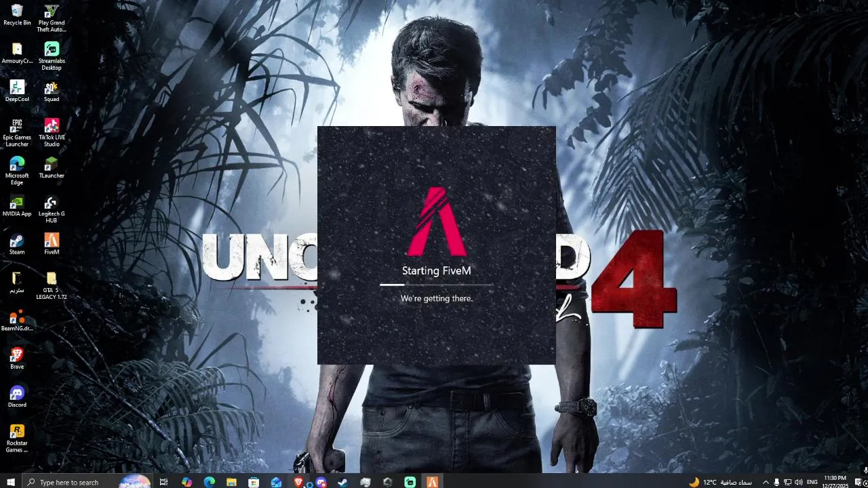Select the DeepCool desktop icon

[x=17, y=91]
